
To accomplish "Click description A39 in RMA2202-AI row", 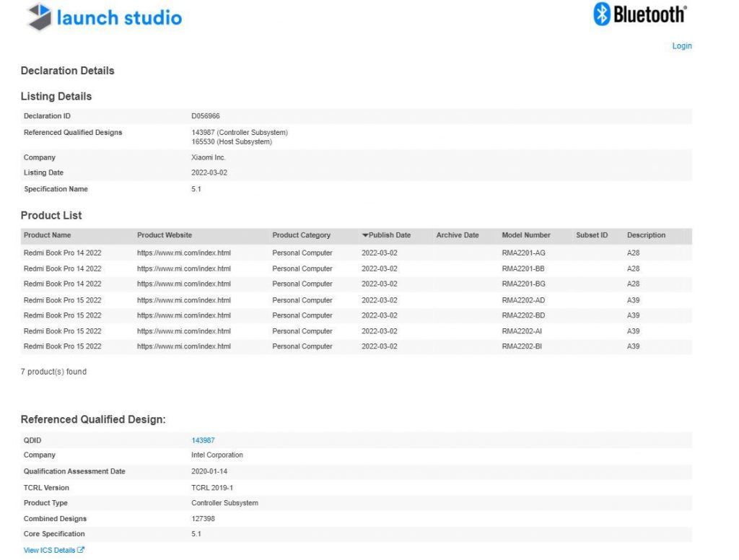I will pyautogui.click(x=633, y=331).
